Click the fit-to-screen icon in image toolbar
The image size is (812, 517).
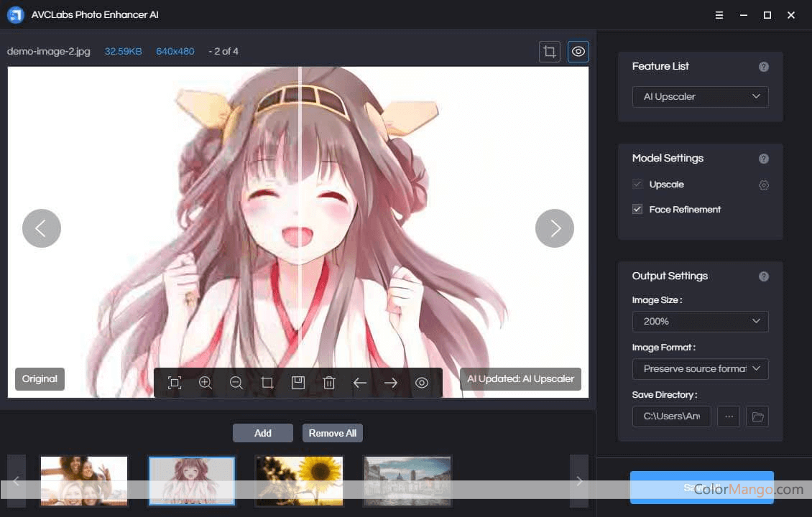[175, 383]
